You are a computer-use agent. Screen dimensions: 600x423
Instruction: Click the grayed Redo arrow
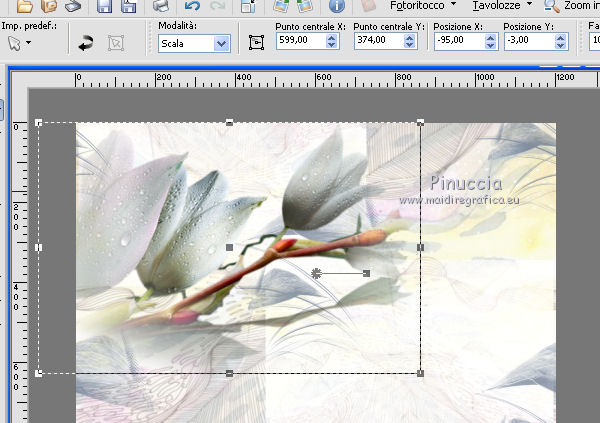217,5
